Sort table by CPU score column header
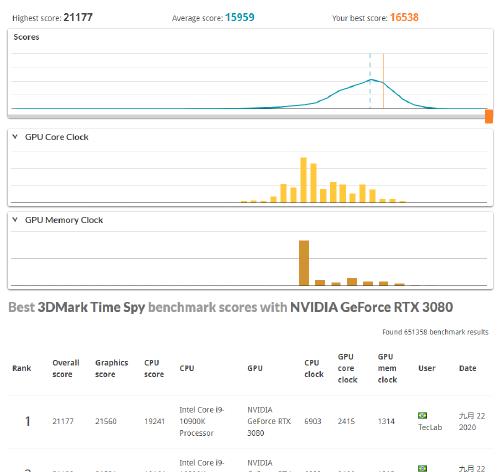Image resolution: width=500 pixels, height=472 pixels. pos(154,368)
